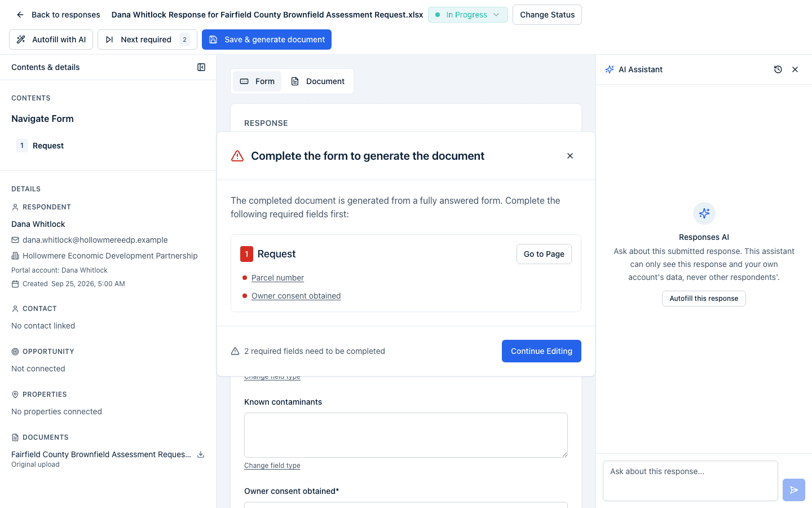
Task: Click the red Request page number badge
Action: tap(246, 254)
